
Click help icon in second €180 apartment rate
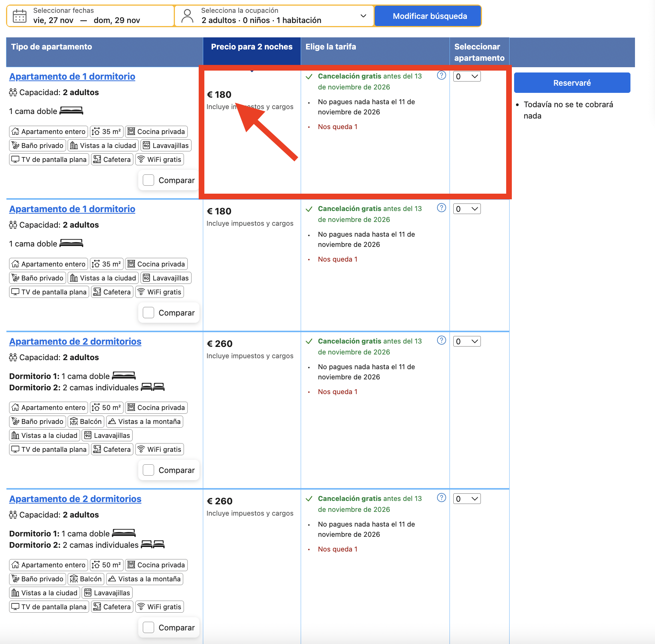(441, 208)
